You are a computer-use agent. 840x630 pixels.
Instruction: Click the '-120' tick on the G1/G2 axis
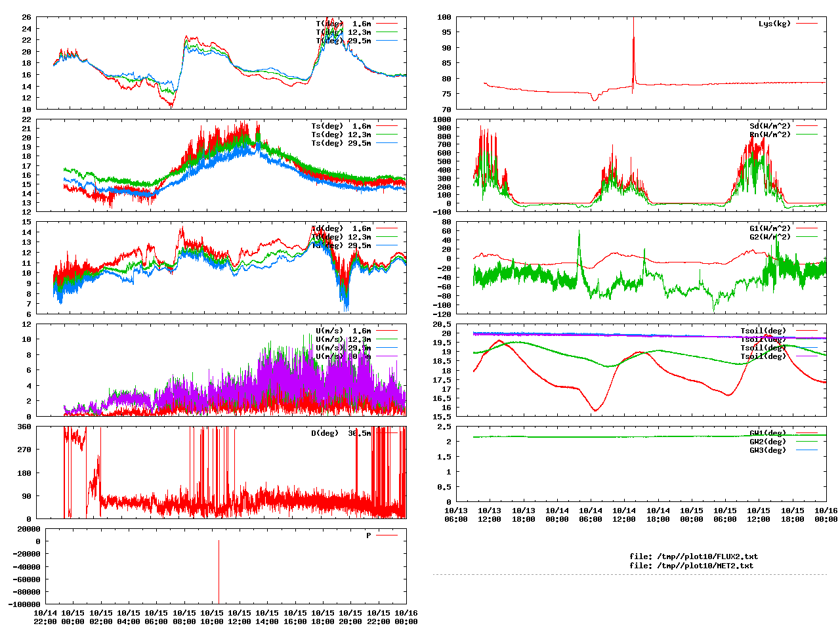click(442, 314)
